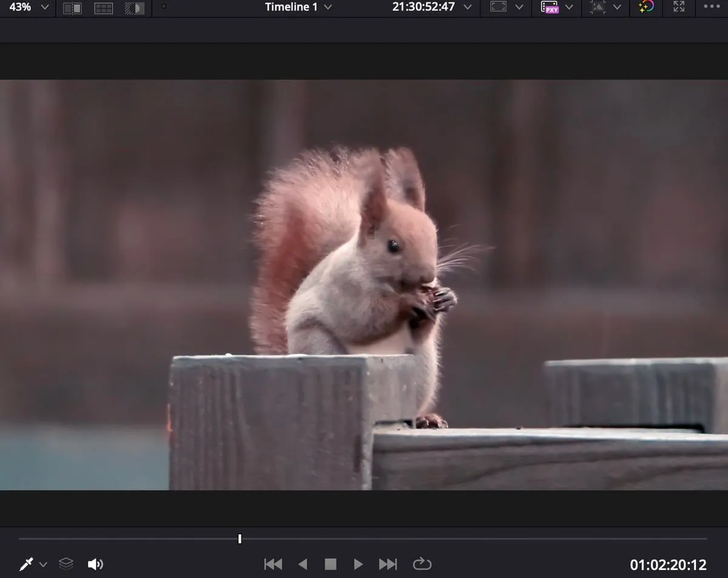Expand the 43% zoom level dropdown
This screenshot has height=578, width=728.
[45, 7]
